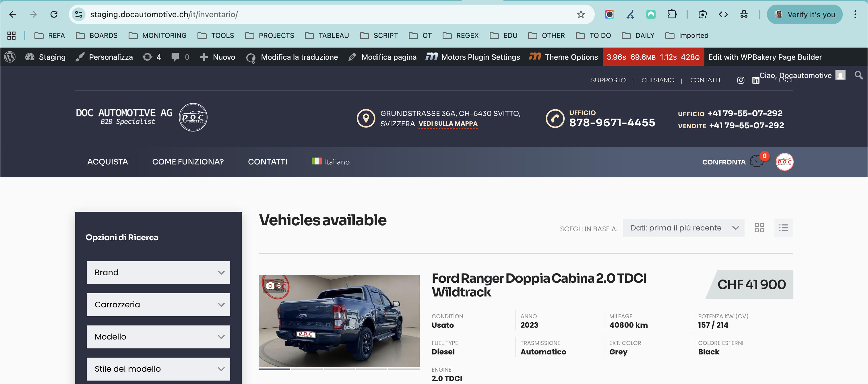Switch to list view layout
The width and height of the screenshot is (868, 384).
coord(783,228)
